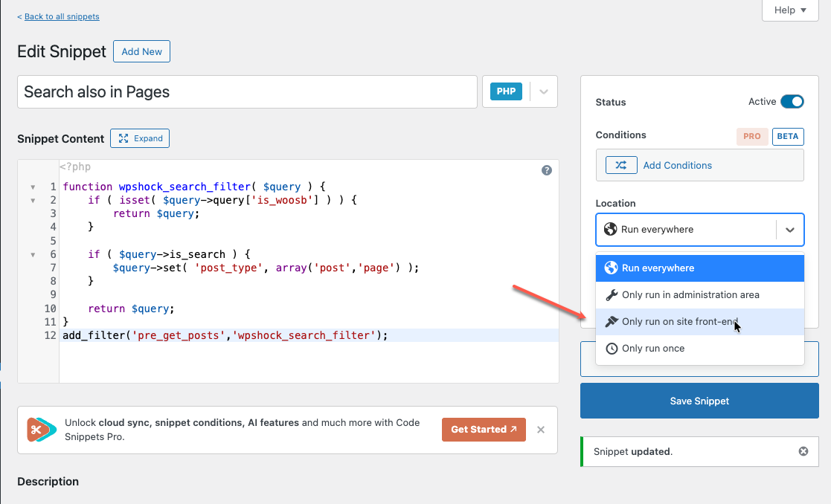Dismiss the Code Snippets Pro upgrade banner
This screenshot has height=504, width=831.
coord(541,430)
